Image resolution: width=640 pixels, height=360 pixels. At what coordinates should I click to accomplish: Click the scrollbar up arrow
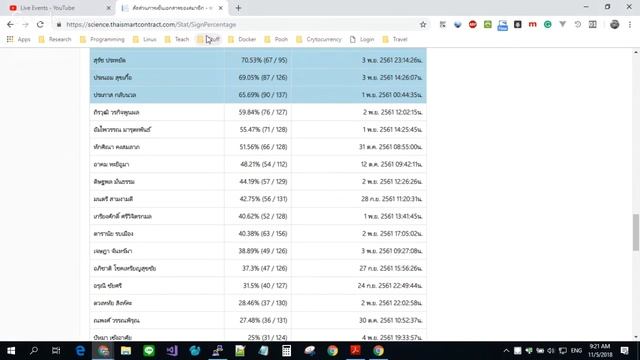(636, 52)
